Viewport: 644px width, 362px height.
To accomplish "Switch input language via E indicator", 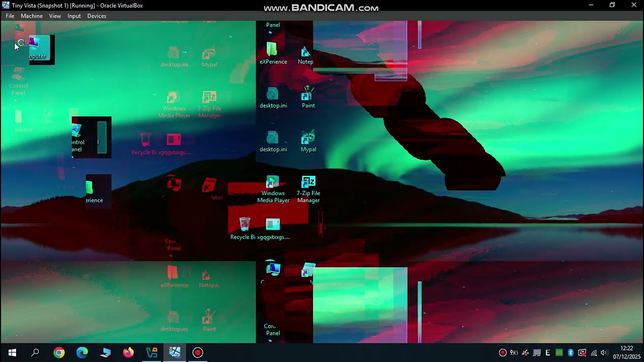I will pos(548,352).
